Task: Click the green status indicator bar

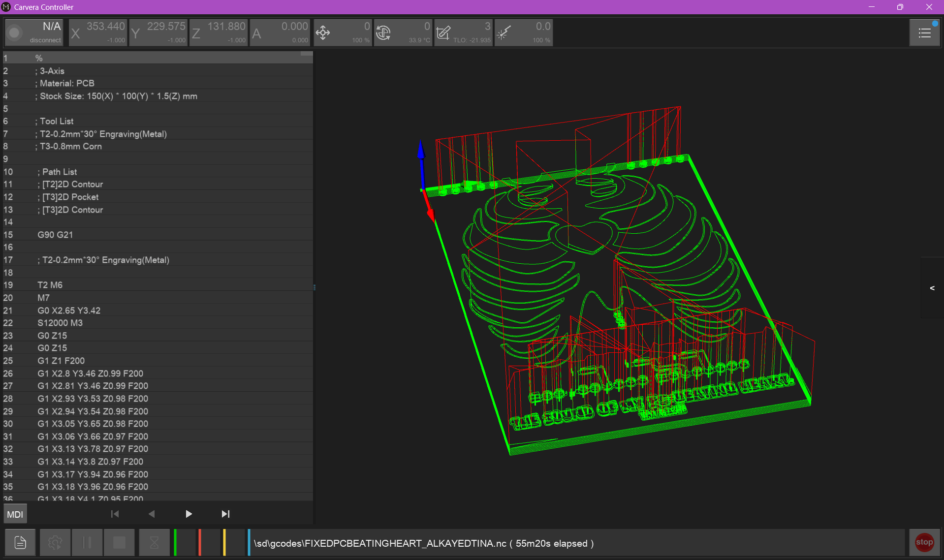Action: [x=175, y=542]
